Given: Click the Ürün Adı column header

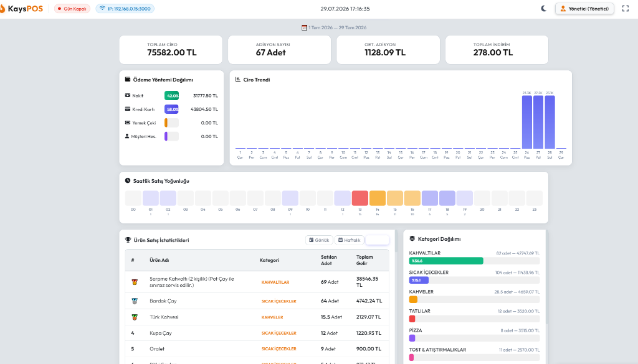Looking at the screenshot, I should pyautogui.click(x=159, y=260).
